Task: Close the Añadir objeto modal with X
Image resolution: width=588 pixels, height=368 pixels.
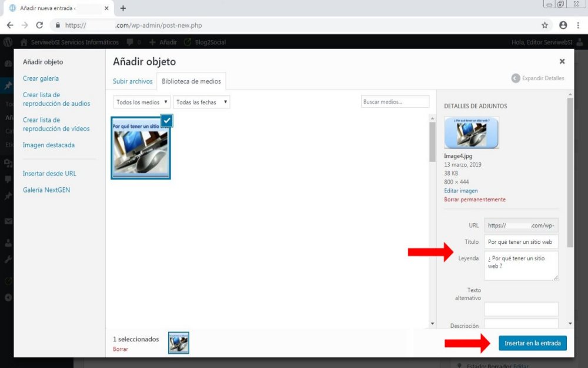Action: [562, 61]
